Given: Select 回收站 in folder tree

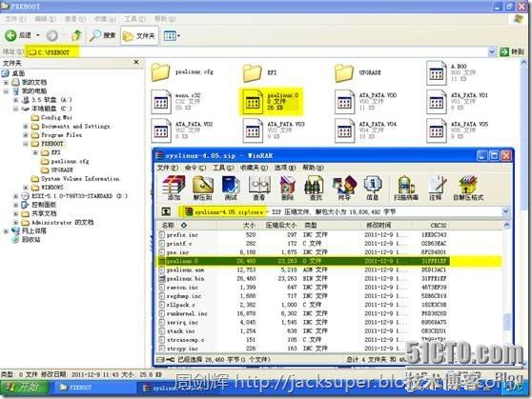Looking at the screenshot, I should [31, 240].
